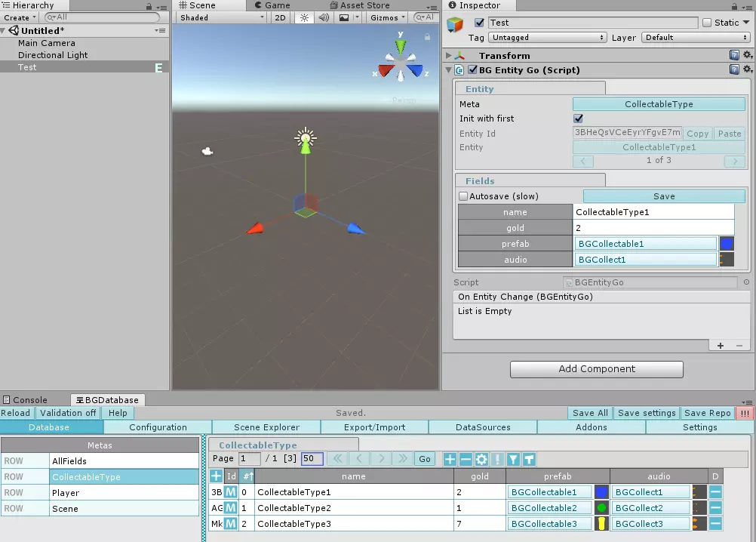
Task: Collapse the BG Entity Go (Script) foldout
Action: click(449, 69)
